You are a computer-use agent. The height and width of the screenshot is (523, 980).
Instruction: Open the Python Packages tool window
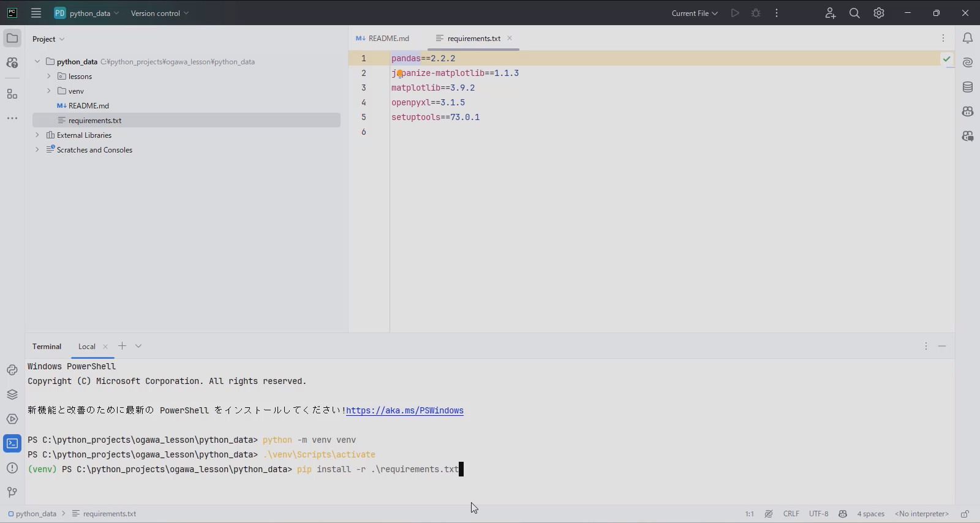[x=12, y=394]
